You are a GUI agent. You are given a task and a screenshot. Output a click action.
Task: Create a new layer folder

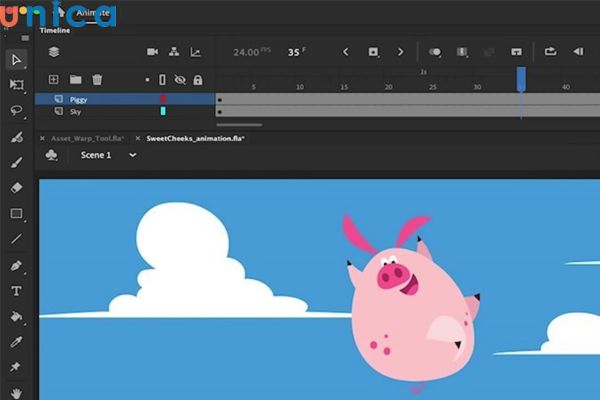[75, 79]
